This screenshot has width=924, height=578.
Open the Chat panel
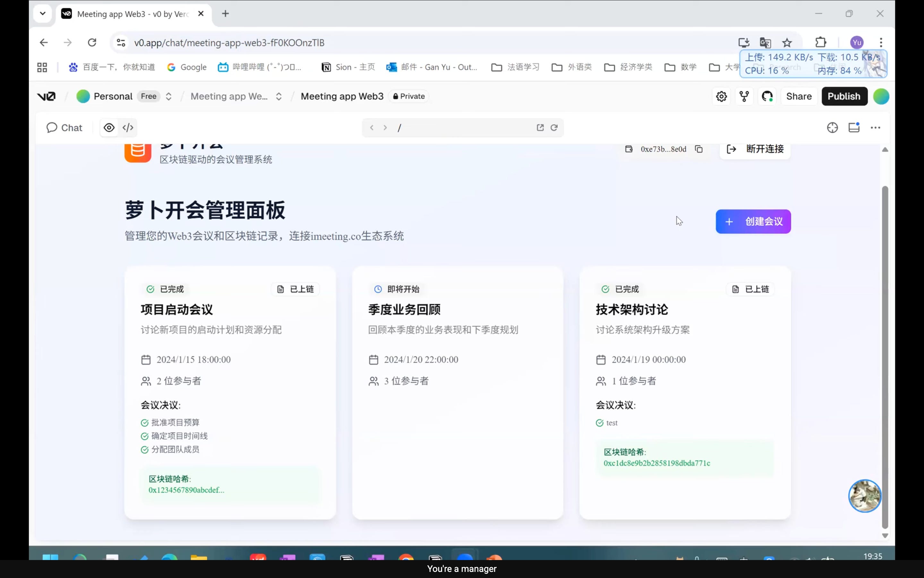(64, 128)
